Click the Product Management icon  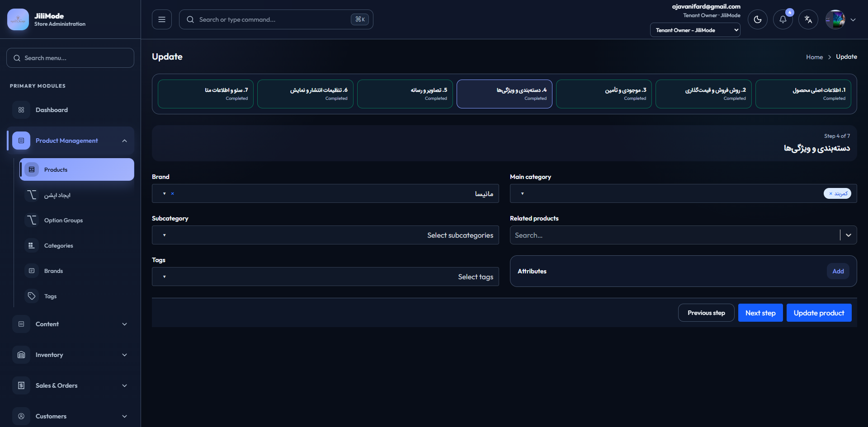pos(21,141)
